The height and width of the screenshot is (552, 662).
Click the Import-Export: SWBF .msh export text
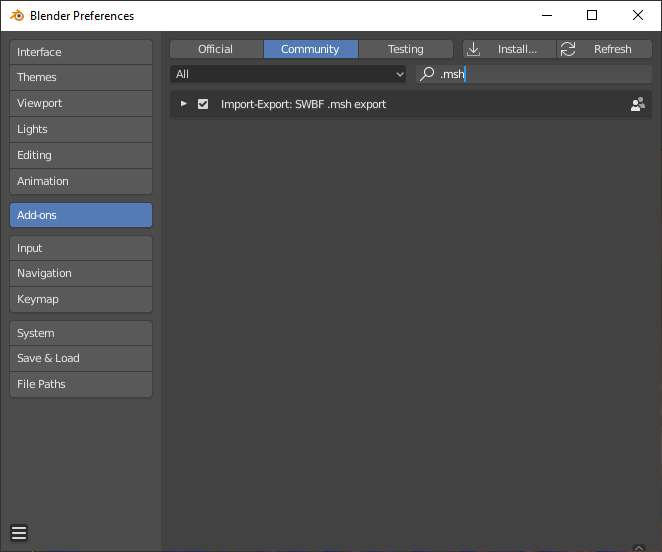[x=304, y=104]
